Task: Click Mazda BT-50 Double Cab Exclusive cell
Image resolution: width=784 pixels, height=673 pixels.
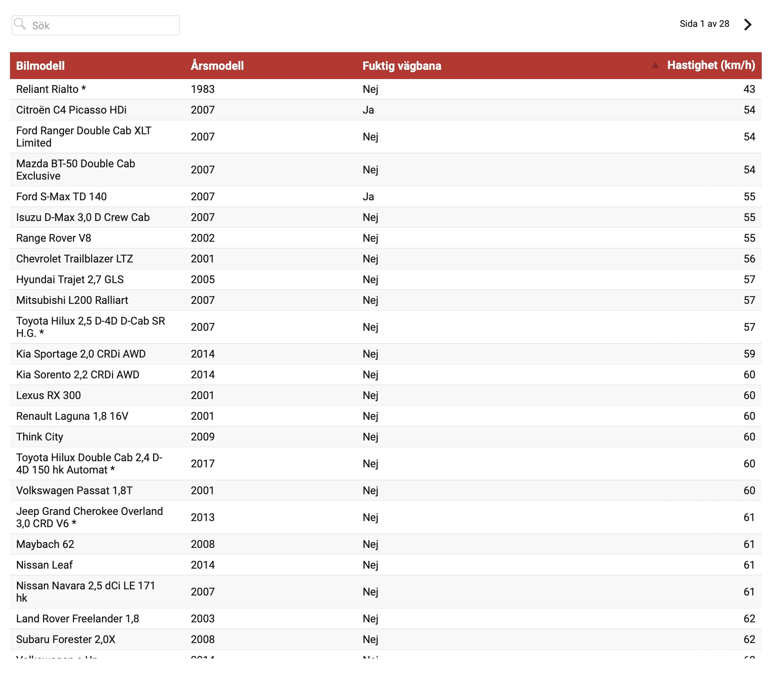Action: (x=76, y=170)
